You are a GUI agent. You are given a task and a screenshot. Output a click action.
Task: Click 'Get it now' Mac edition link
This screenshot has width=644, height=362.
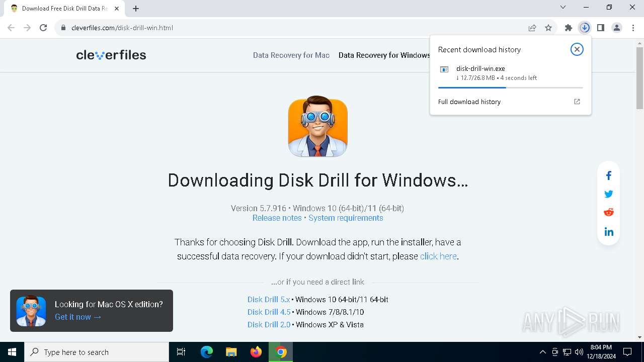[x=78, y=317]
